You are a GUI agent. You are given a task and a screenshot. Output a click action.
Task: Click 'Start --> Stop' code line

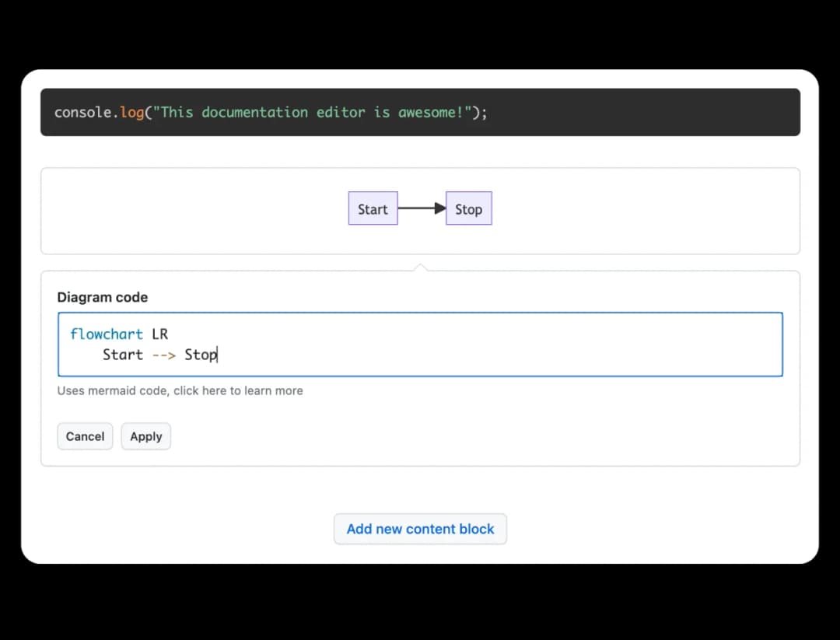coord(159,355)
